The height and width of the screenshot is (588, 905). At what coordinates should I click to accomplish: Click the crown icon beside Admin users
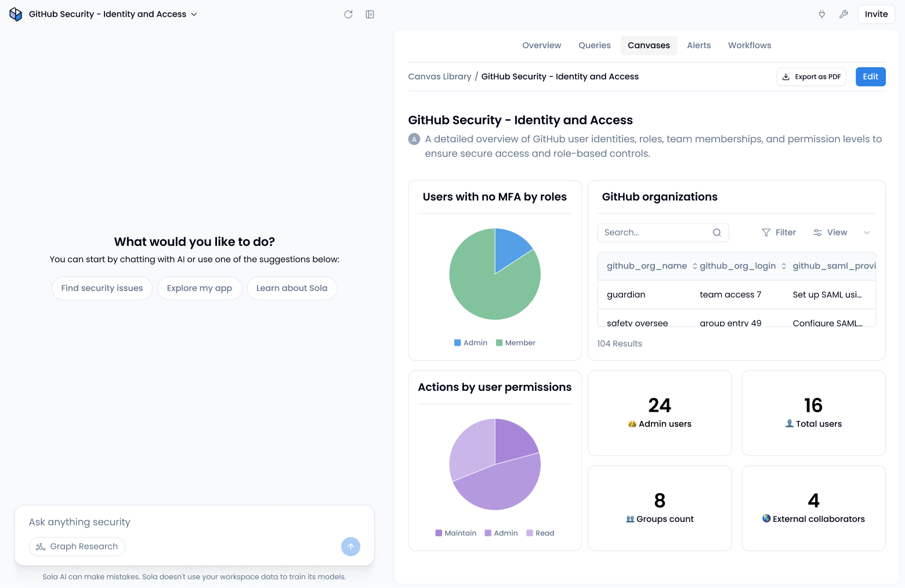(x=632, y=424)
